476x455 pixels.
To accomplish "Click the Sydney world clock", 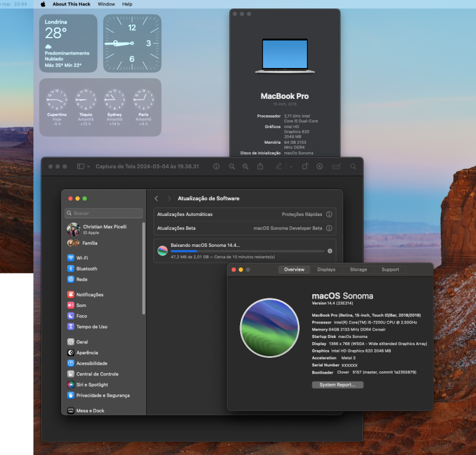I will click(115, 107).
